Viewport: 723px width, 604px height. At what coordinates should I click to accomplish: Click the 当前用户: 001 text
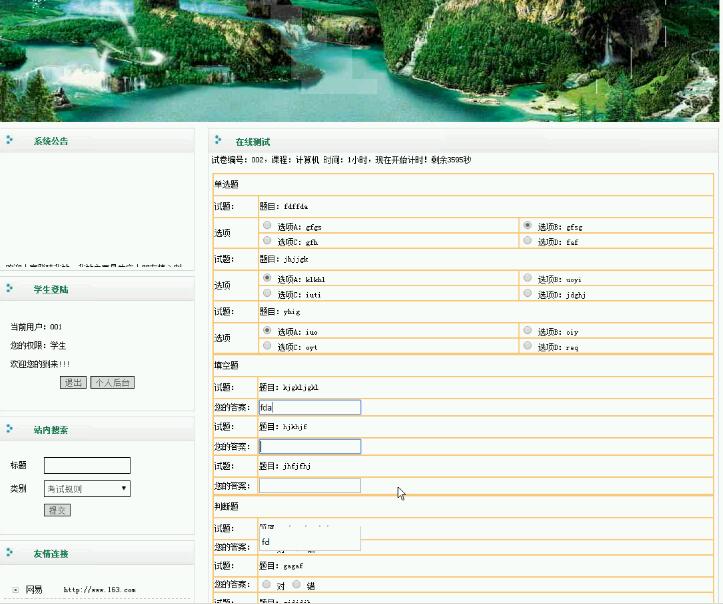pos(36,327)
